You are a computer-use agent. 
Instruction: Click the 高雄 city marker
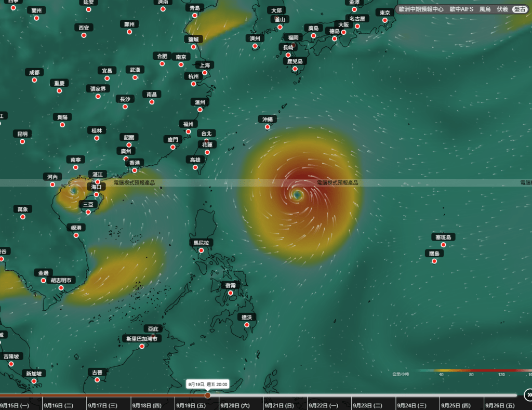click(x=195, y=167)
